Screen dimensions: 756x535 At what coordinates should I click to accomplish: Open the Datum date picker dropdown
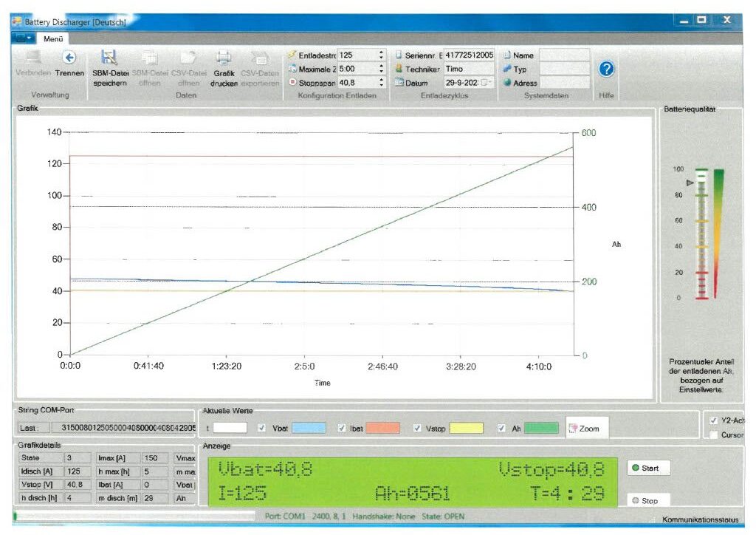485,83
